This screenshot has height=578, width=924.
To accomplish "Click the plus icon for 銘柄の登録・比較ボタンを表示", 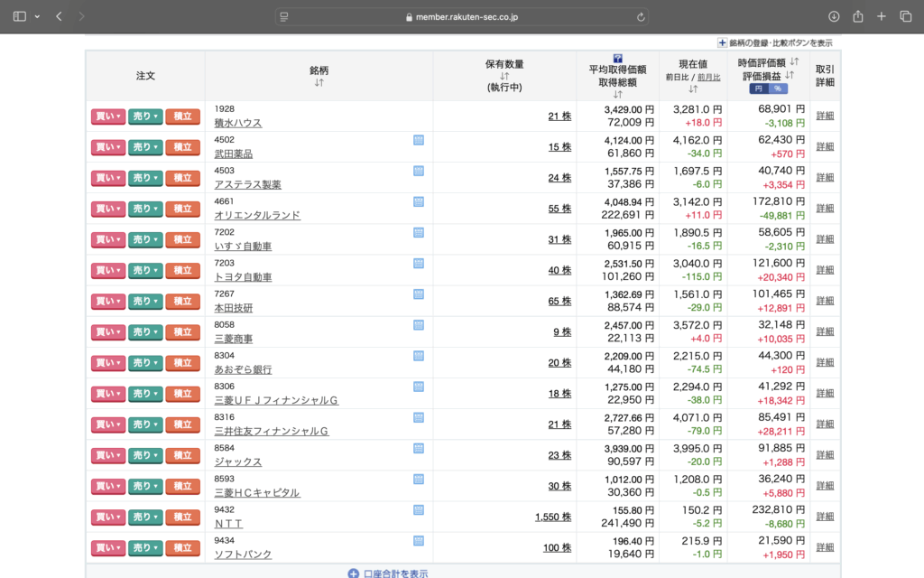I will tap(722, 42).
